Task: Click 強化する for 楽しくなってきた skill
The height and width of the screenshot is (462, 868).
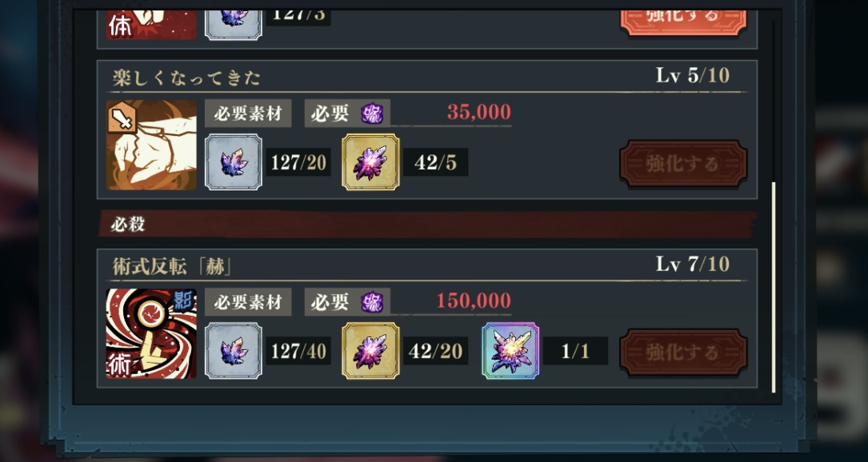Action: (683, 163)
